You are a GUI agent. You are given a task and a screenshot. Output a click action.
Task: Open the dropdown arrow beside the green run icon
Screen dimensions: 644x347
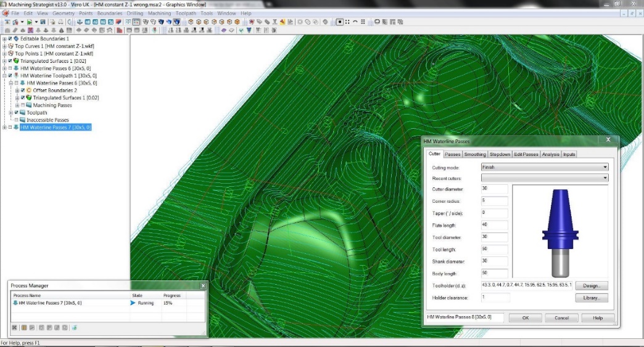36,22
